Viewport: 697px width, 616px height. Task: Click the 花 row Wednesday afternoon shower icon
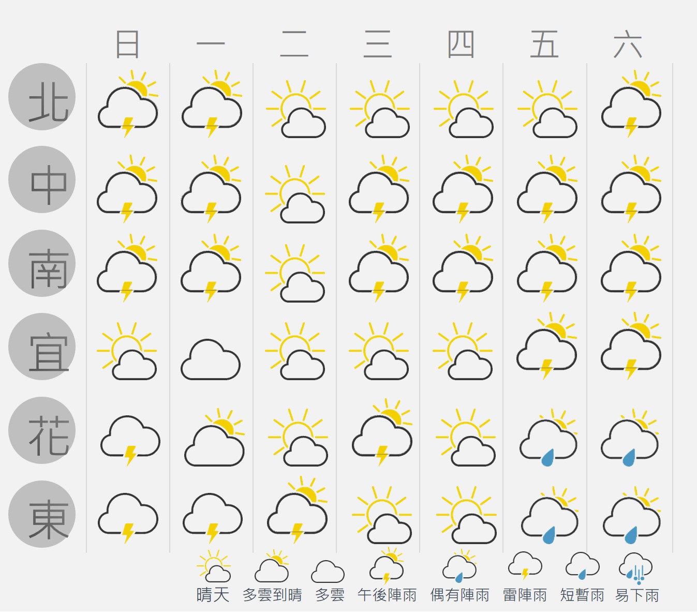click(x=382, y=432)
